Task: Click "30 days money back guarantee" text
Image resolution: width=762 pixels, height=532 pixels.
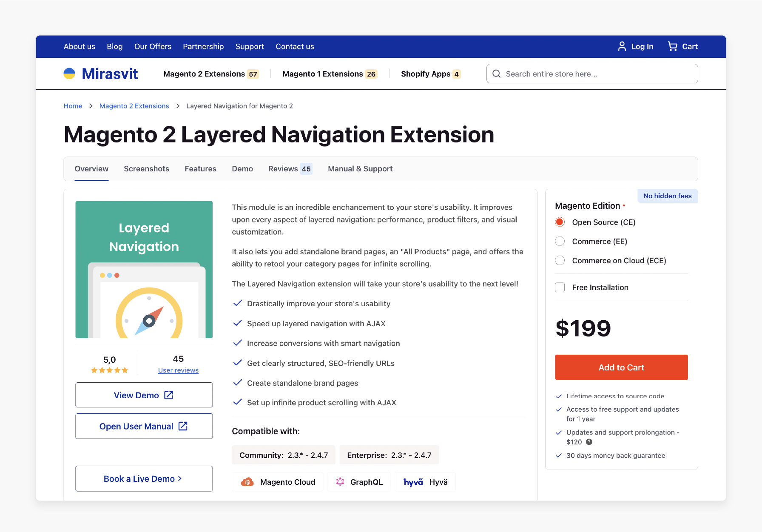Action: (x=616, y=455)
